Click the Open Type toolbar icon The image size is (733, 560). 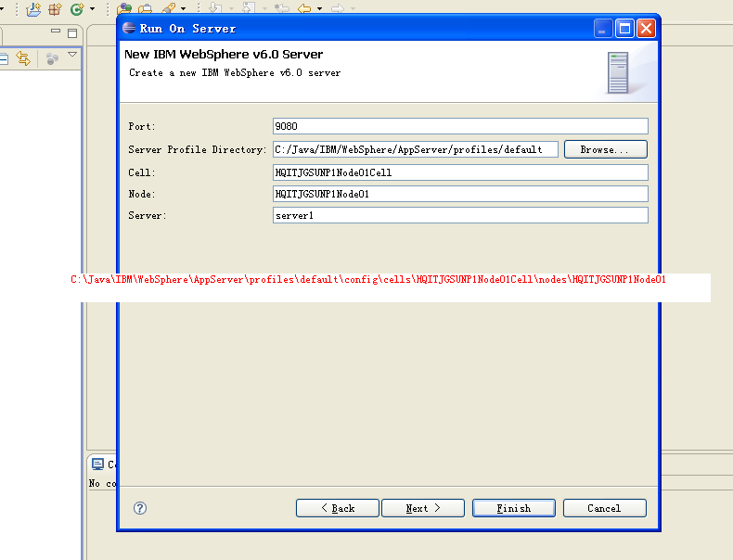coord(124,8)
